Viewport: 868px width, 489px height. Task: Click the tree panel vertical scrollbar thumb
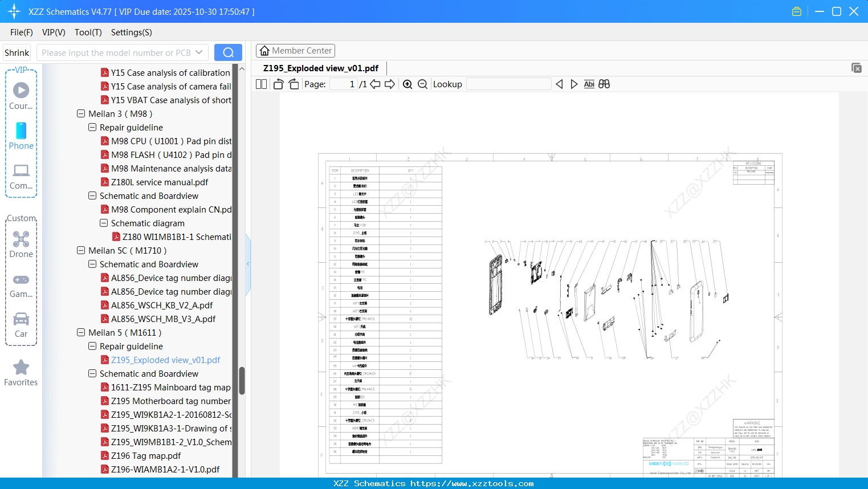click(242, 381)
